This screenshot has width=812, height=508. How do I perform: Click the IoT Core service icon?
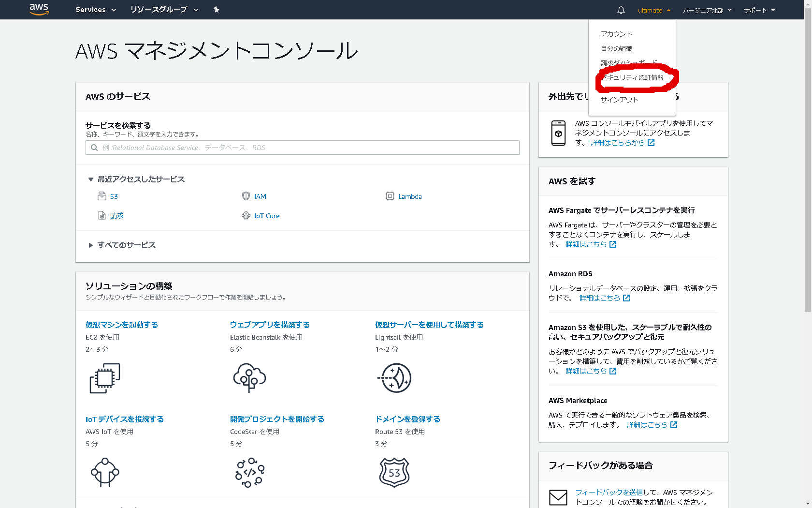click(x=246, y=215)
